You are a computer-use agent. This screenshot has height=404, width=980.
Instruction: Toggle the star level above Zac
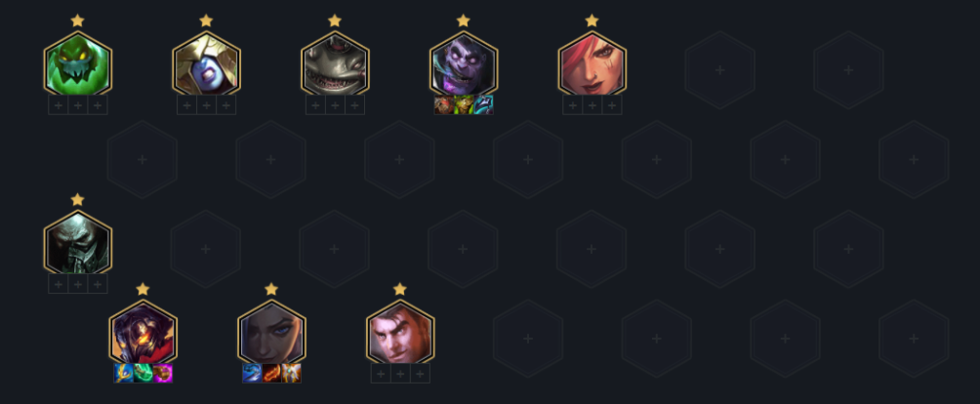(x=77, y=20)
